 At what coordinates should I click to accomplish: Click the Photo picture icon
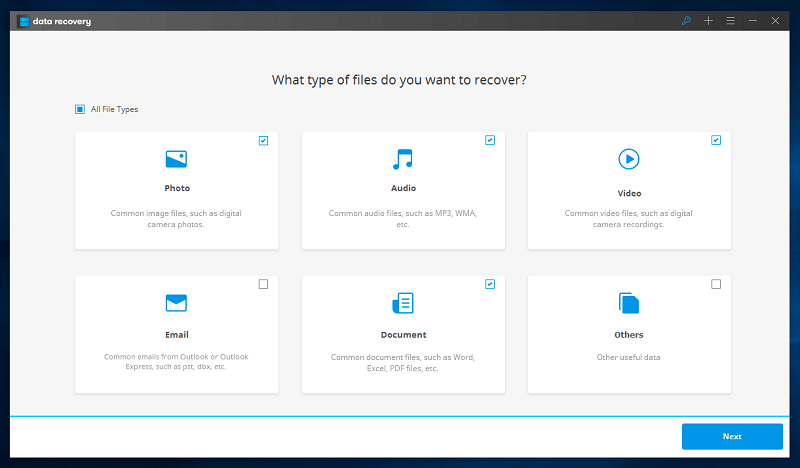click(x=176, y=159)
